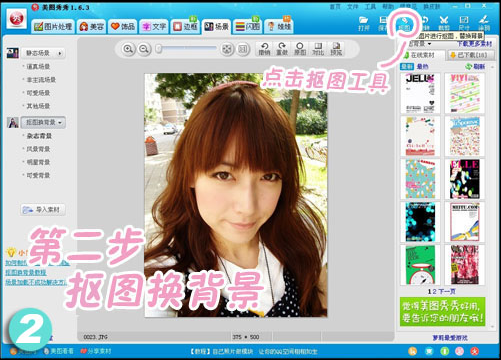Expand the 静态场景 category arrow
This screenshot has width=501, height=360.
click(60, 53)
